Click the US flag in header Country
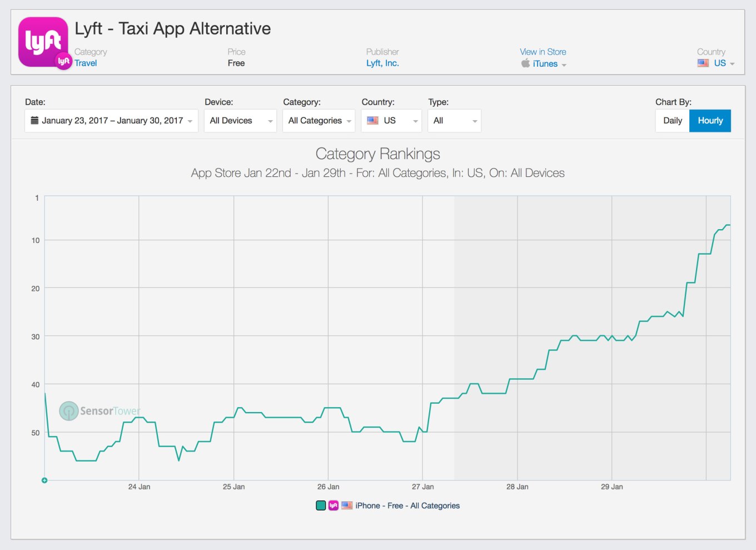This screenshot has width=756, height=550. point(703,63)
